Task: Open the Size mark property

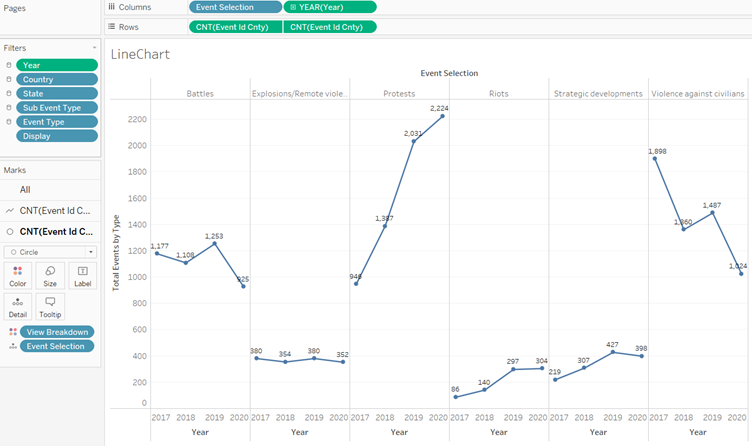Action: (x=50, y=276)
